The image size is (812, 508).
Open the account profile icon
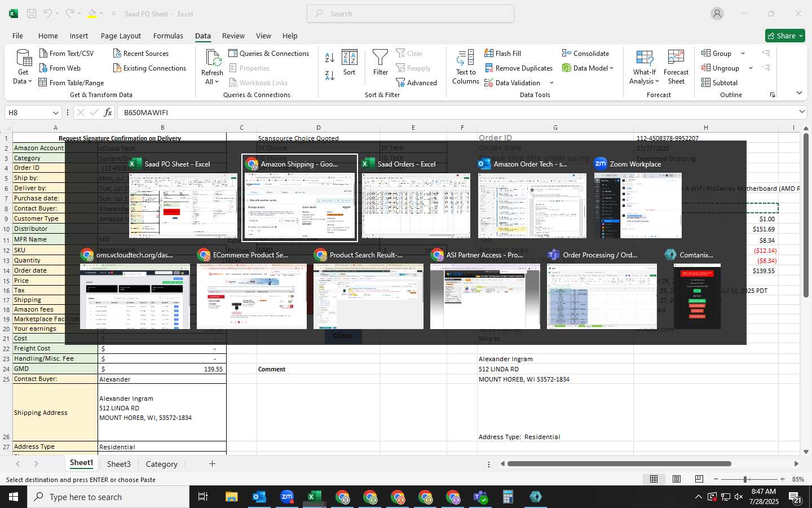(717, 14)
